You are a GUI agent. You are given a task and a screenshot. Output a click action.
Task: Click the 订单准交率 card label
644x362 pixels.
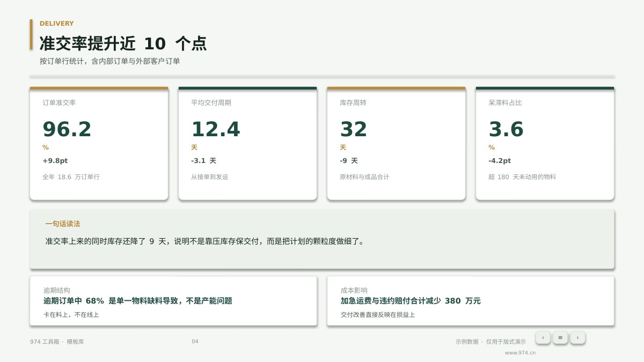pos(59,102)
